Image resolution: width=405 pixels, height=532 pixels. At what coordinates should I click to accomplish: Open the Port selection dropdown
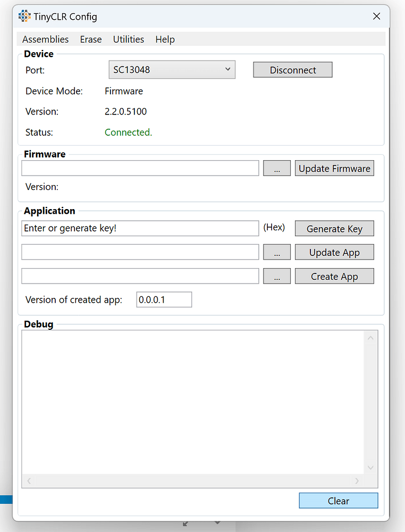(227, 69)
